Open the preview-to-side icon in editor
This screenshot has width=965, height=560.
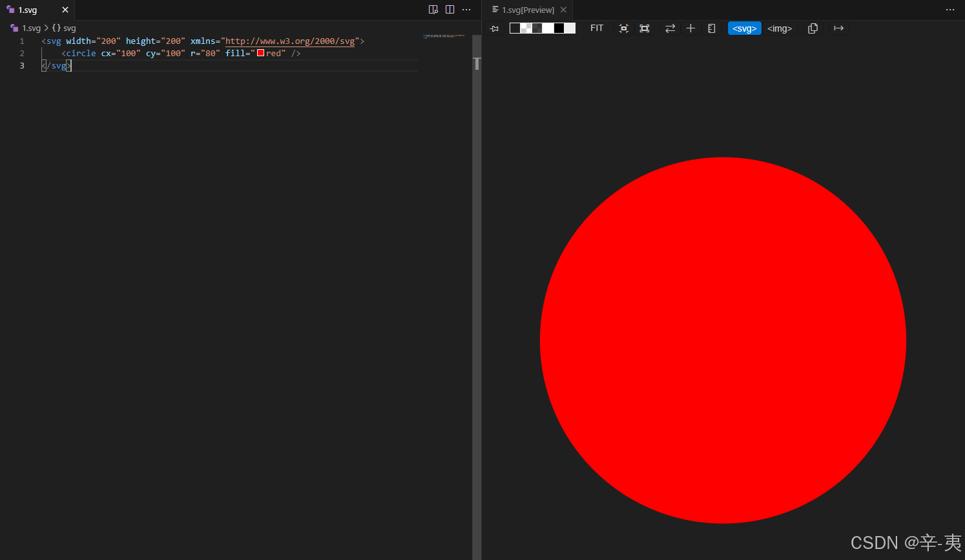click(433, 10)
